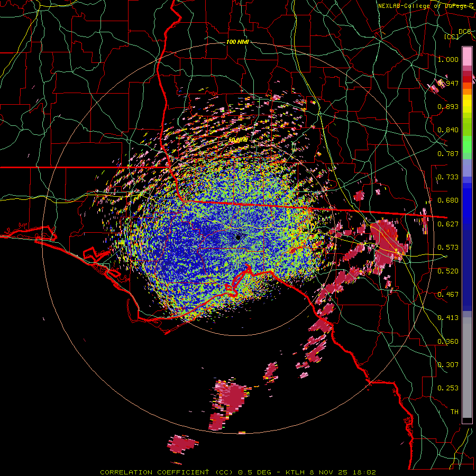Click the 0.520 scale value
Image resolution: width=476 pixels, height=476 pixels.
448,271
